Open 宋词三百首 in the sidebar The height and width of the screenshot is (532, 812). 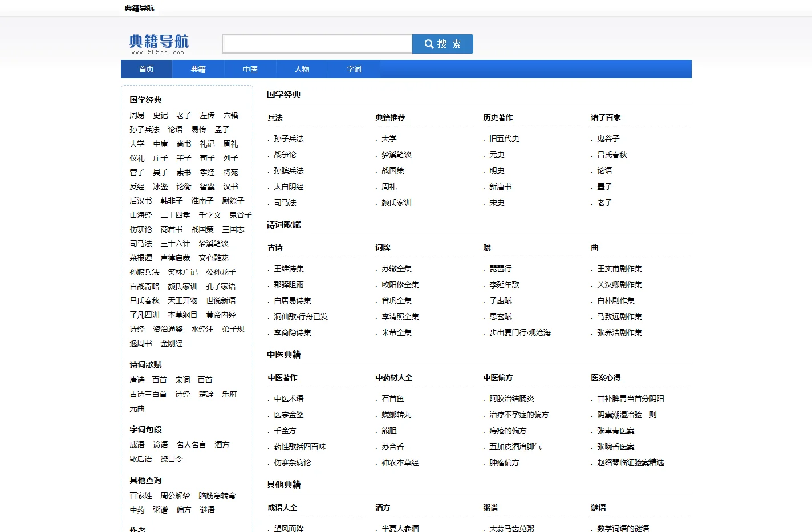(x=194, y=380)
